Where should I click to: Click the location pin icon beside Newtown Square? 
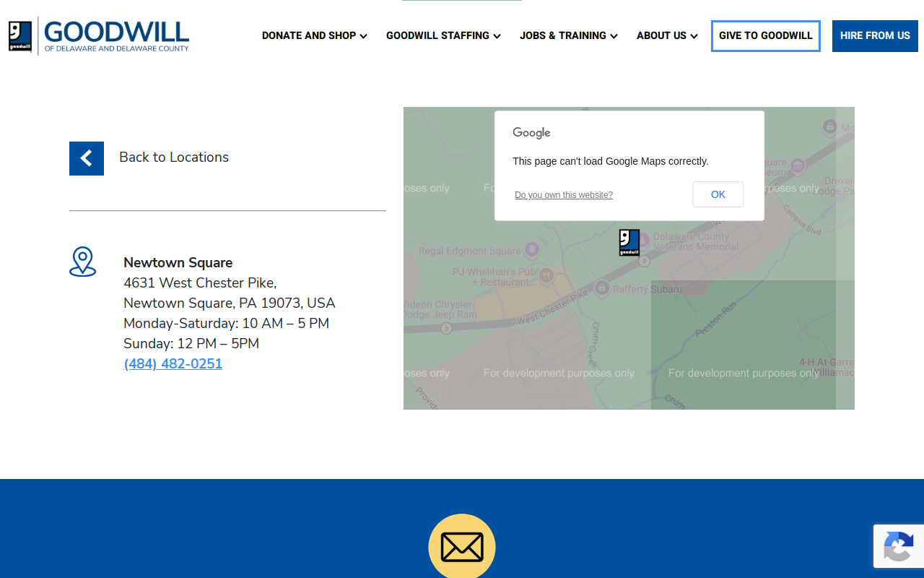[83, 262]
